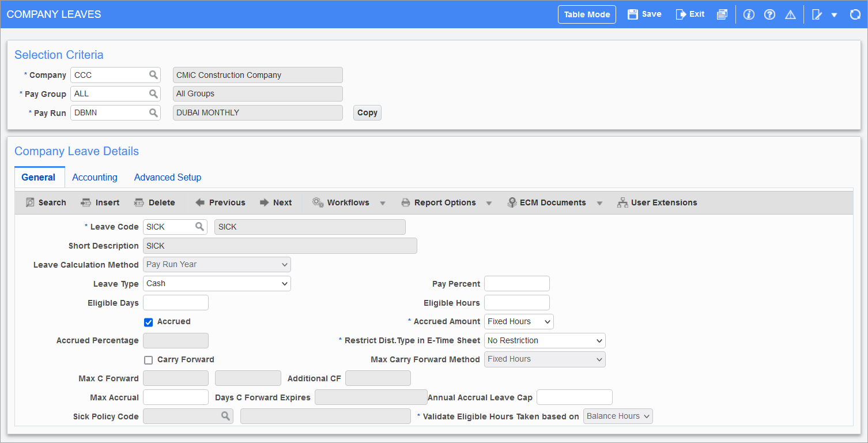Click the Save icon button
The image size is (868, 443).
[x=644, y=14]
